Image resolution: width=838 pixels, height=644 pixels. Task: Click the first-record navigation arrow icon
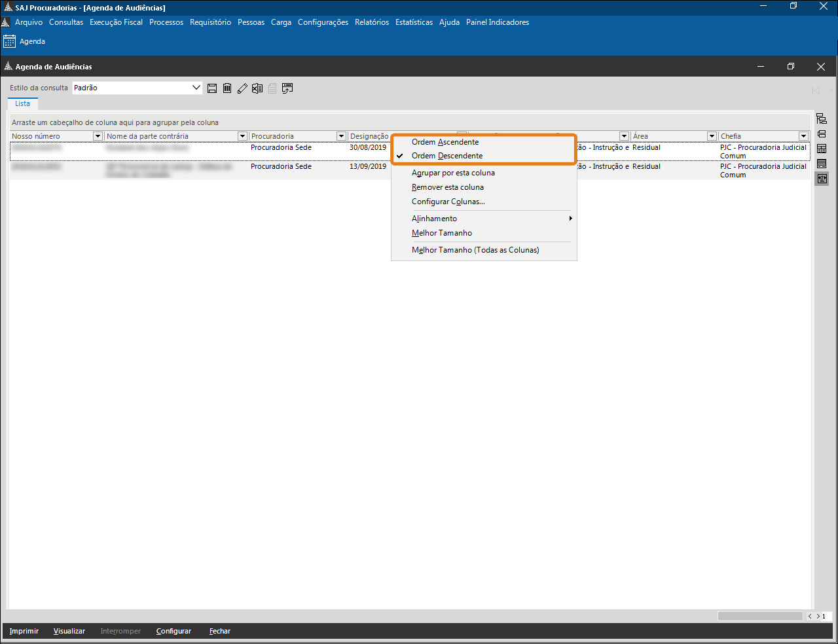(816, 90)
